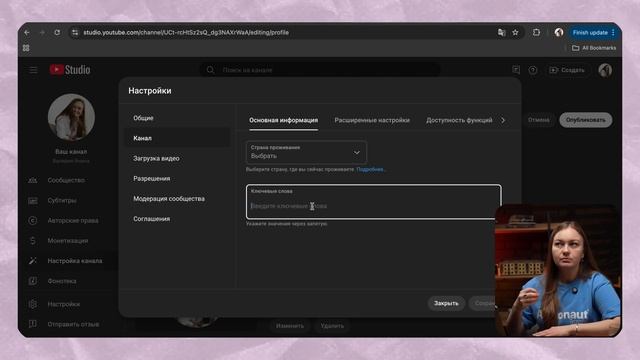Open Субтитры in the left sidebar

click(x=62, y=200)
